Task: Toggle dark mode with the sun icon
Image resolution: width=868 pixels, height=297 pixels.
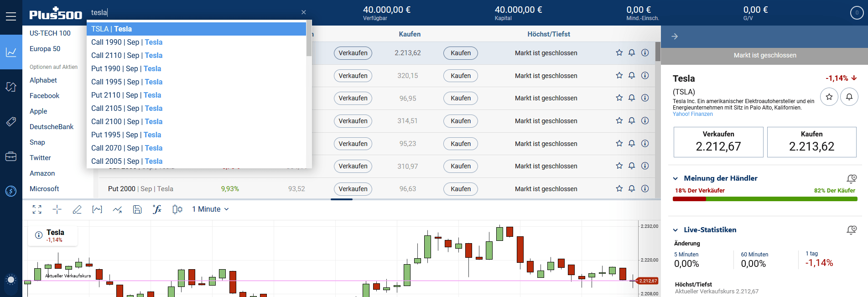Action: coord(11,280)
